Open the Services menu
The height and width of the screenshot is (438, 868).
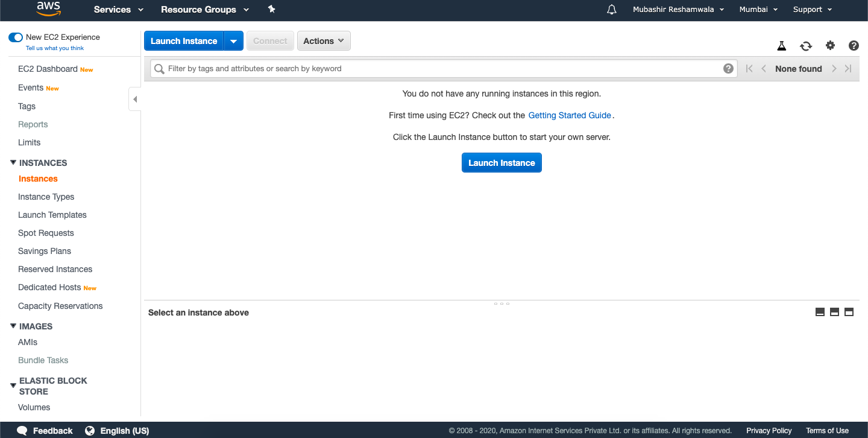(119, 10)
